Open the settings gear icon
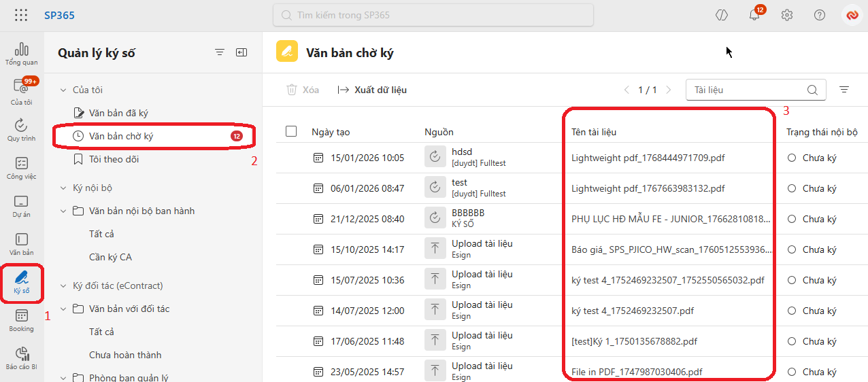This screenshot has height=382, width=868. point(787,15)
